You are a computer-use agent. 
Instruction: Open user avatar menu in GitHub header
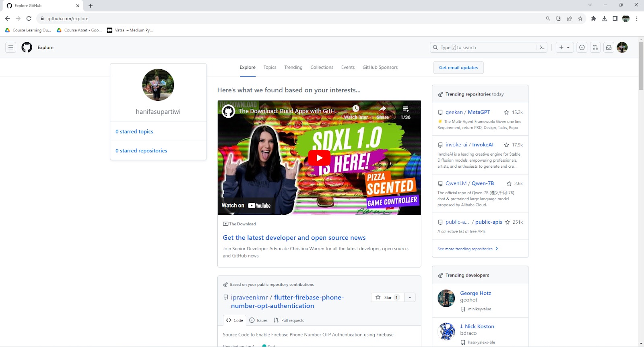(x=622, y=48)
